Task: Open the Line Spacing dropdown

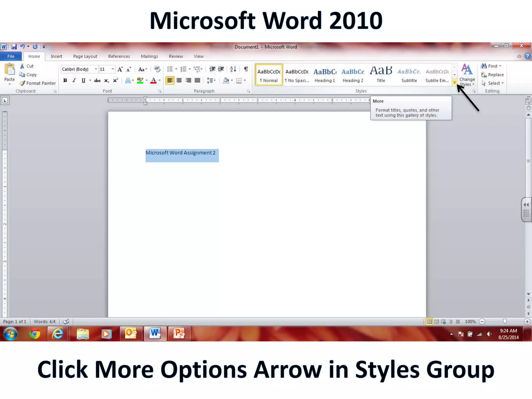Action: [x=211, y=81]
